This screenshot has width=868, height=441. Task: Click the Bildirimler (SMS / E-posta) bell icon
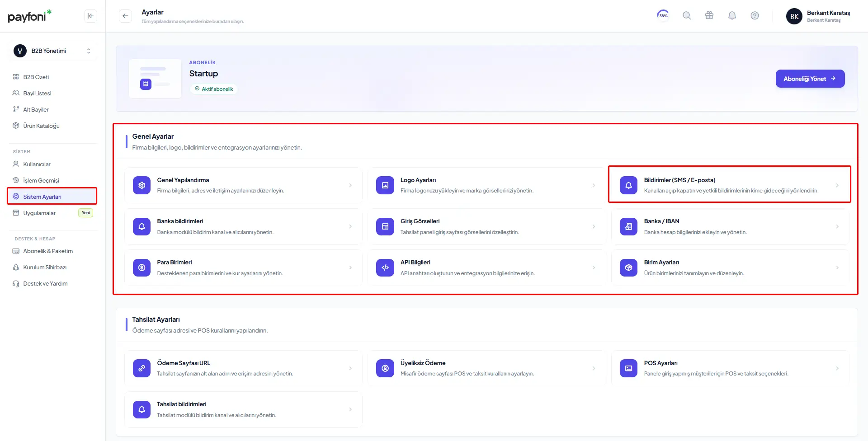[628, 185]
